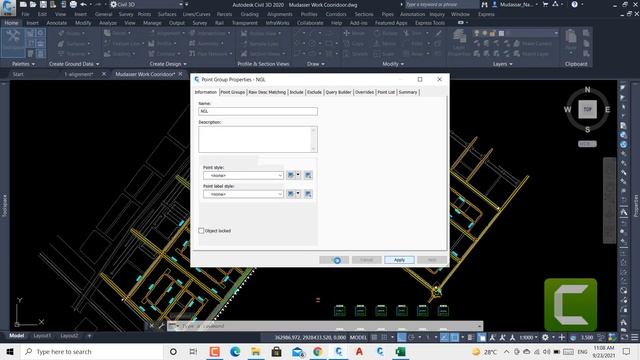Viewport: 640px width, 360px height.
Task: Click the Help question mark icon
Action: (575, 4)
